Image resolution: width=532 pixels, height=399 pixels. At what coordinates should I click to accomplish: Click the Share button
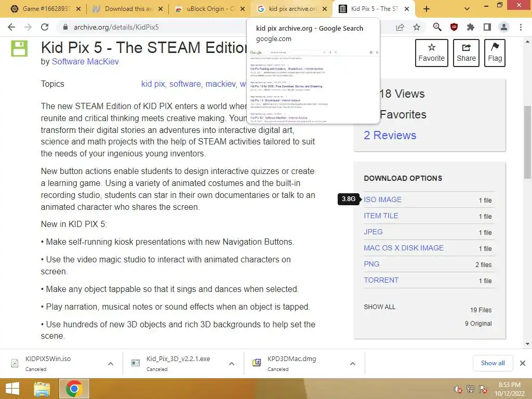coord(466,53)
